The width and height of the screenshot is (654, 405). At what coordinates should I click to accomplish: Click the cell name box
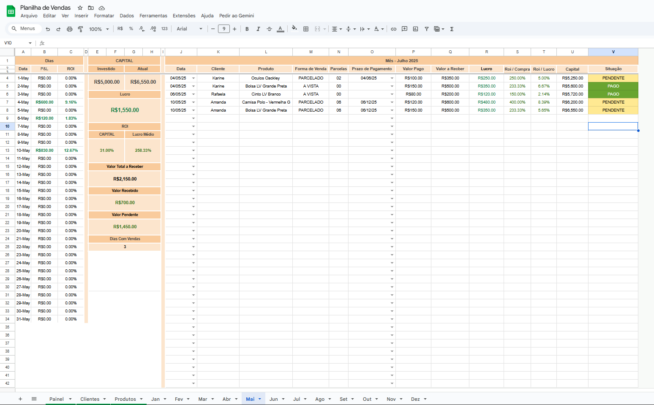point(18,43)
